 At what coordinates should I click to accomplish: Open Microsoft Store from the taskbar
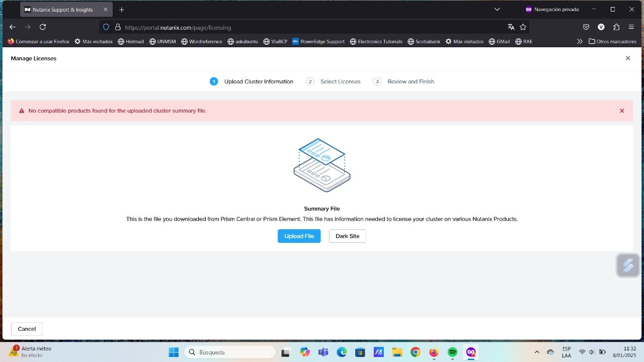click(360, 352)
